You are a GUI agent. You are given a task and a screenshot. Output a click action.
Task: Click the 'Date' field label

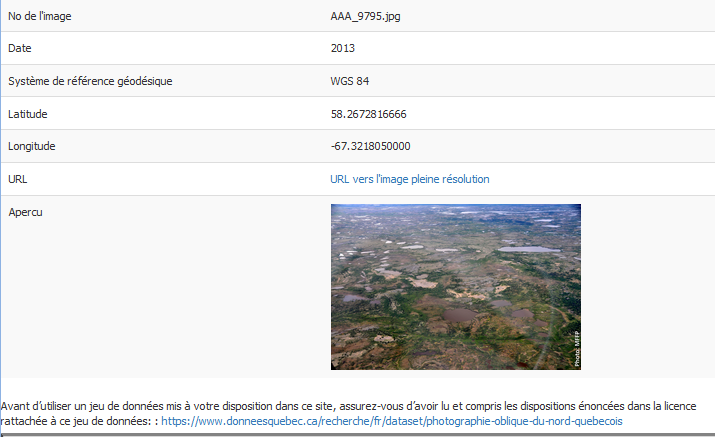20,48
